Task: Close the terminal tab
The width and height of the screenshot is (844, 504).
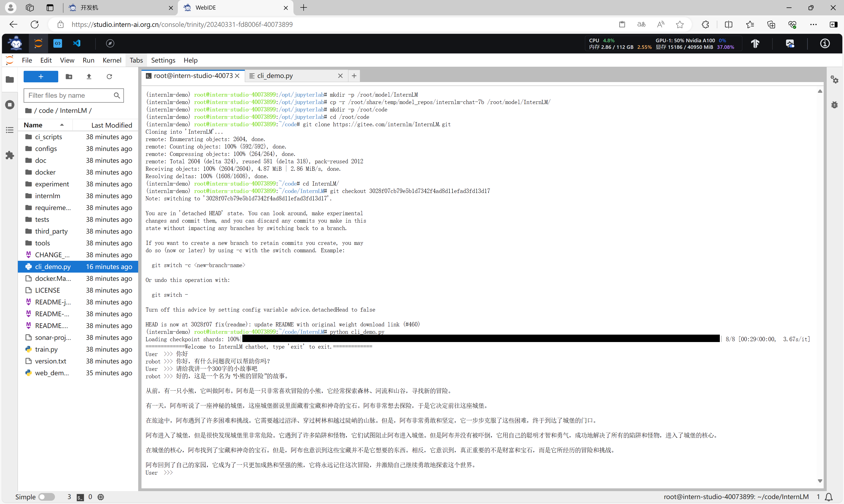Action: (x=237, y=76)
